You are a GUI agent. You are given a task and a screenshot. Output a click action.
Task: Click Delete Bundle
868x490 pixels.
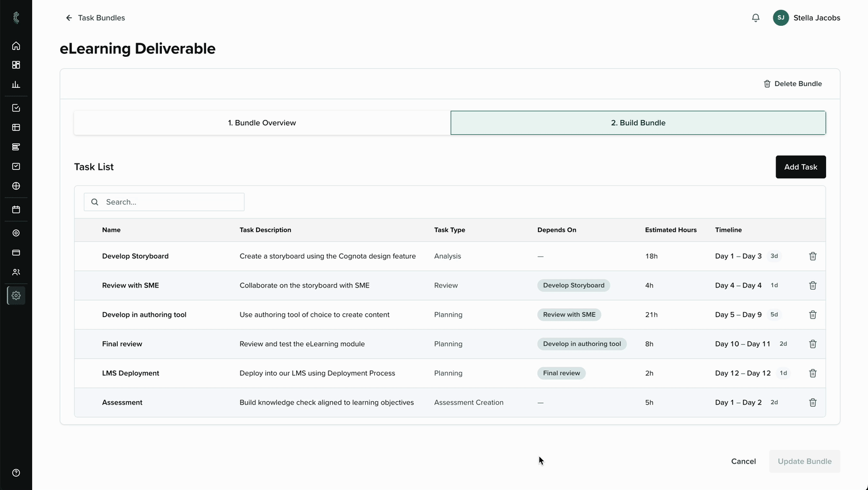click(793, 84)
